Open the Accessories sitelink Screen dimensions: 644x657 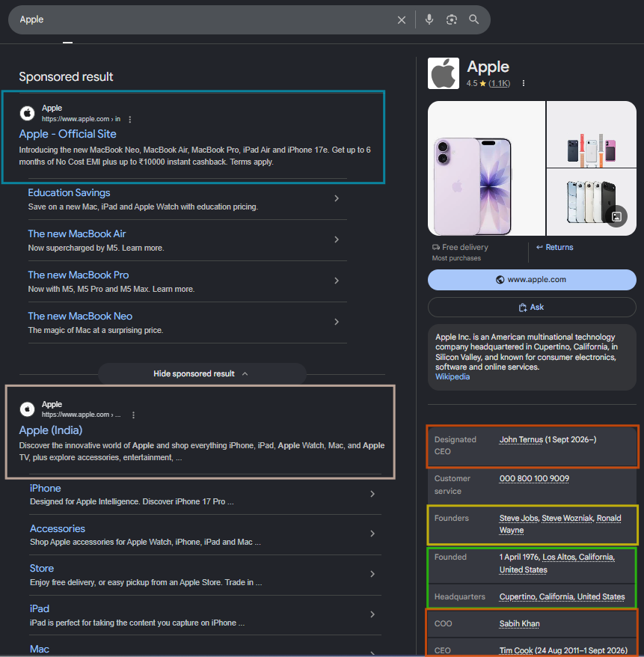(x=58, y=529)
